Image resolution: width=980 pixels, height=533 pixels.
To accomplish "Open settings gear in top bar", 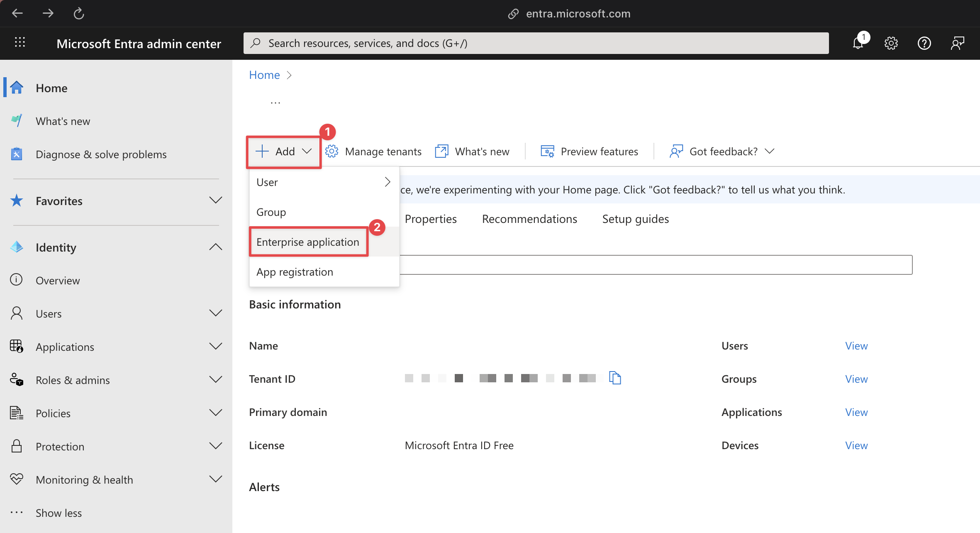I will click(891, 43).
